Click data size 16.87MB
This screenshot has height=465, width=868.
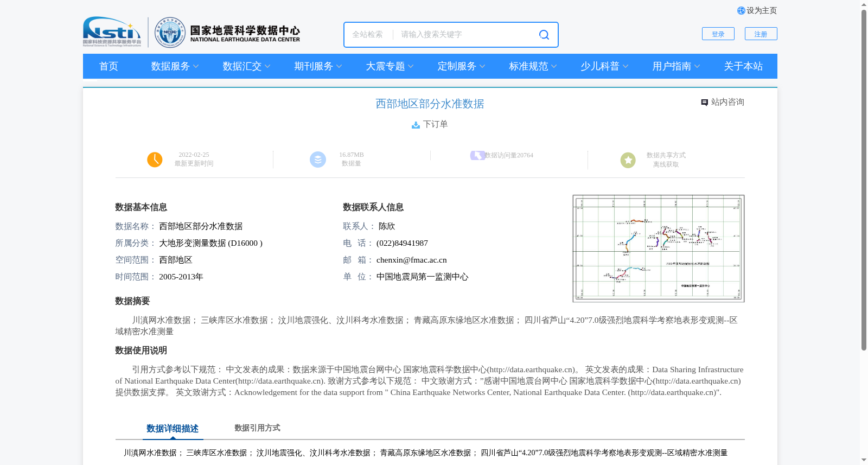(x=352, y=155)
